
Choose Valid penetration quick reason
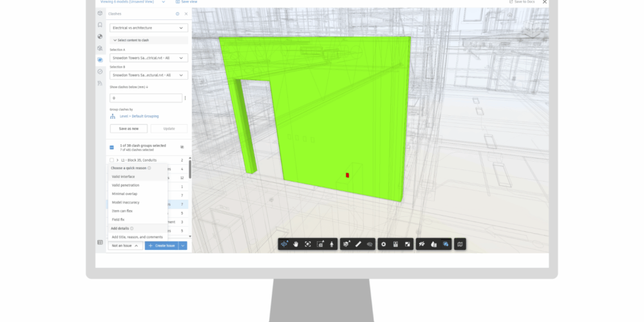click(125, 185)
